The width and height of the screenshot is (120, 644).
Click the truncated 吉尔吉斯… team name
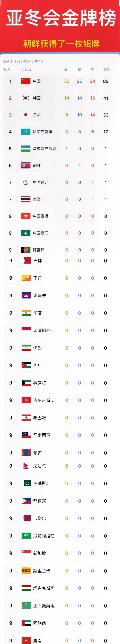pos(44,400)
